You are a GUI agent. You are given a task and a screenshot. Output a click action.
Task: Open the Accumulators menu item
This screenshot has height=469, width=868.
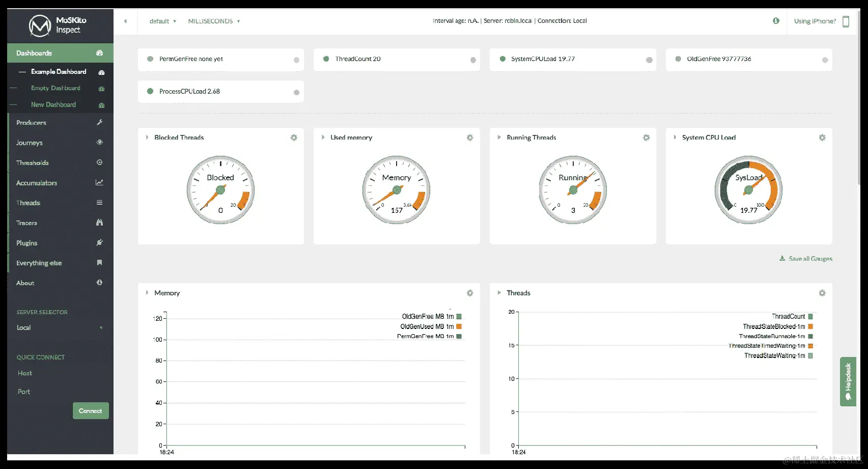point(60,183)
